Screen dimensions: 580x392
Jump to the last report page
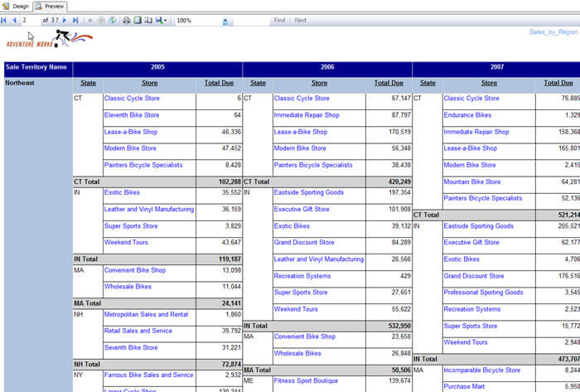point(75,21)
